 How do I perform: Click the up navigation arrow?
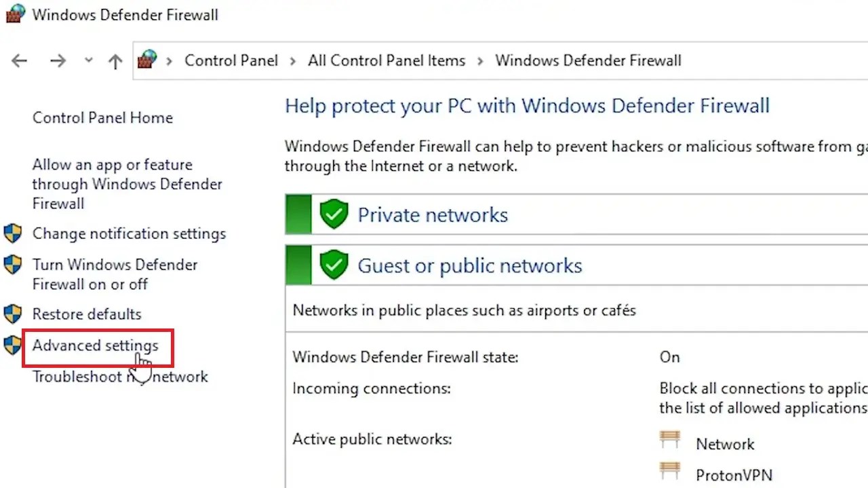pos(115,60)
